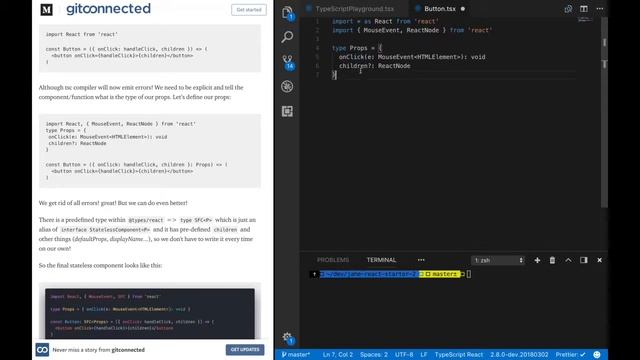This screenshot has height=360, width=640.
Task: Open the editor More Actions menu
Action: click(600, 9)
